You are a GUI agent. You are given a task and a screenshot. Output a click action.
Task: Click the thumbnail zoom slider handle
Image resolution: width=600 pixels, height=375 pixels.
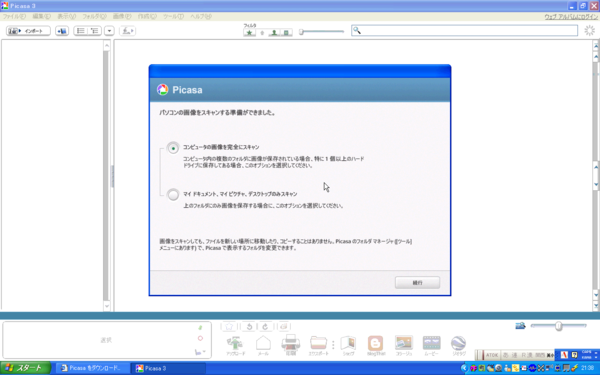[x=558, y=326]
